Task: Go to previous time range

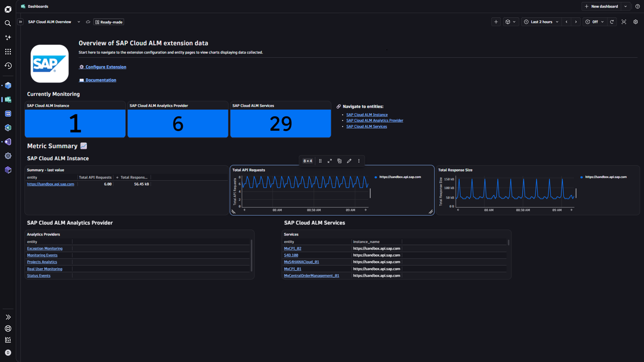Action: (x=567, y=22)
